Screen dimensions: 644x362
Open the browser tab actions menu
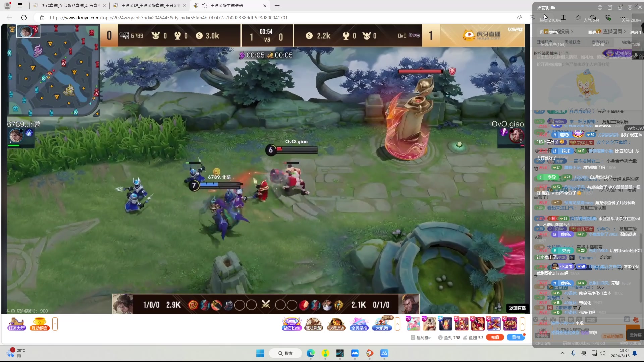[20, 6]
